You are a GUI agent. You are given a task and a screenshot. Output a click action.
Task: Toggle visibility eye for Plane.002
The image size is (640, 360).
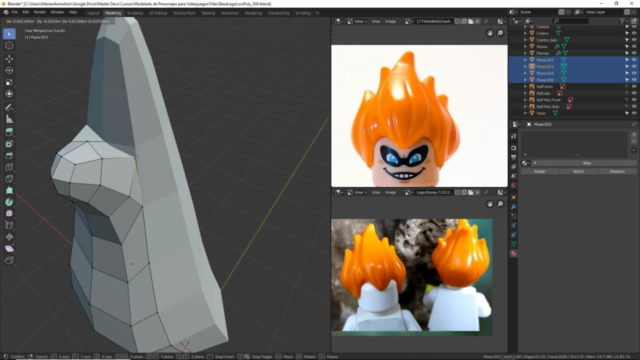click(x=634, y=60)
